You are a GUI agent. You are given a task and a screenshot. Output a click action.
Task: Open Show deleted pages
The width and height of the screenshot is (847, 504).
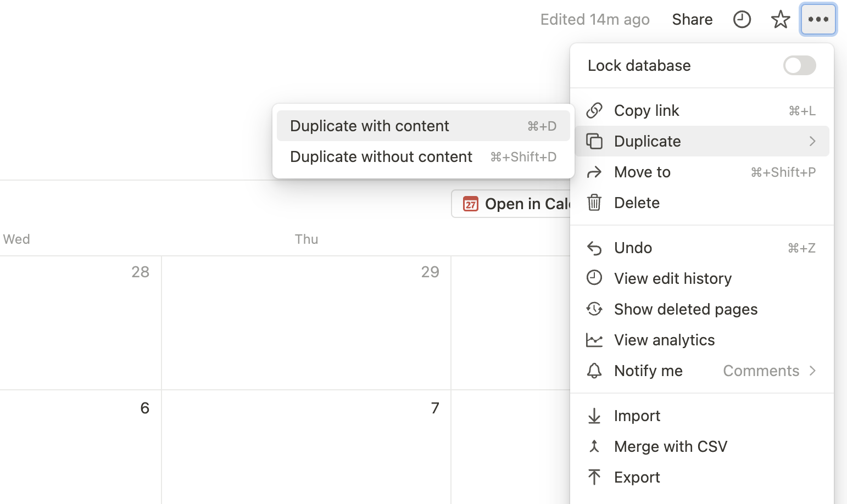coord(686,309)
